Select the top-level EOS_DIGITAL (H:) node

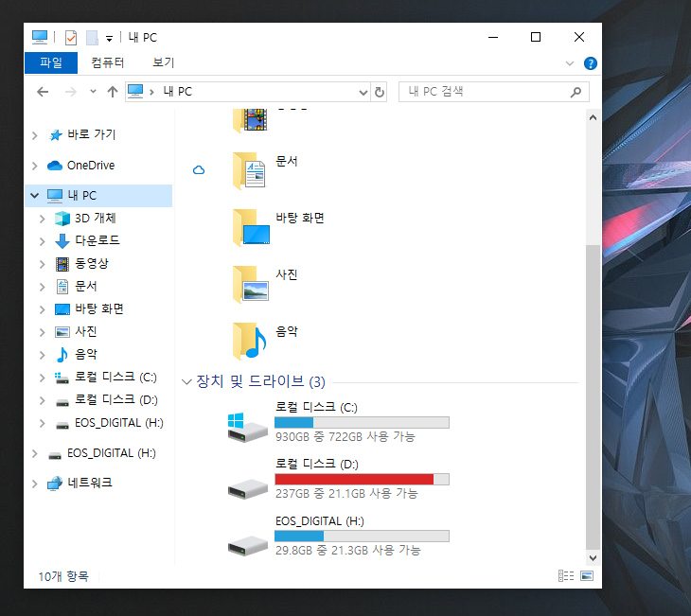tap(112, 453)
